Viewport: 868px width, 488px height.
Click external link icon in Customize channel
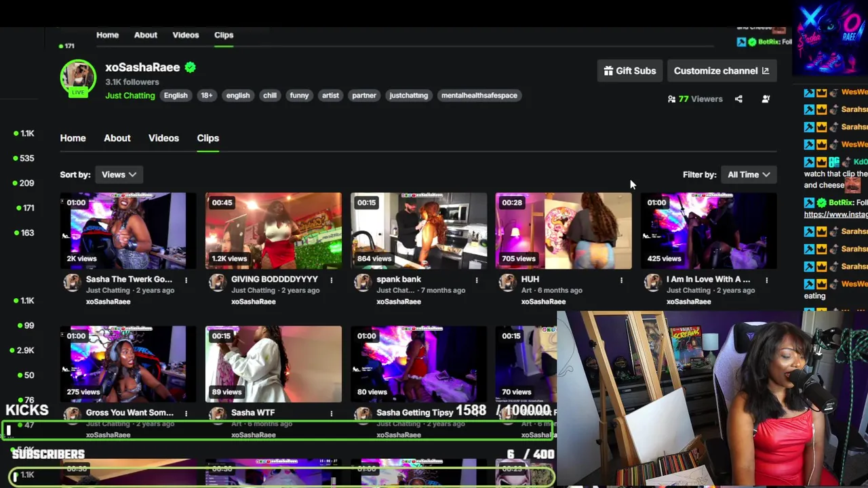point(766,70)
